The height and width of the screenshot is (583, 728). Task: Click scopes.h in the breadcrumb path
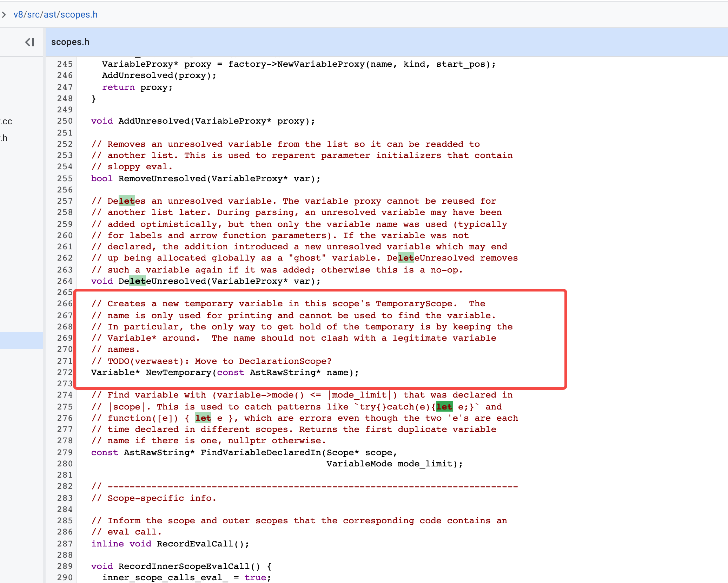coord(79,14)
